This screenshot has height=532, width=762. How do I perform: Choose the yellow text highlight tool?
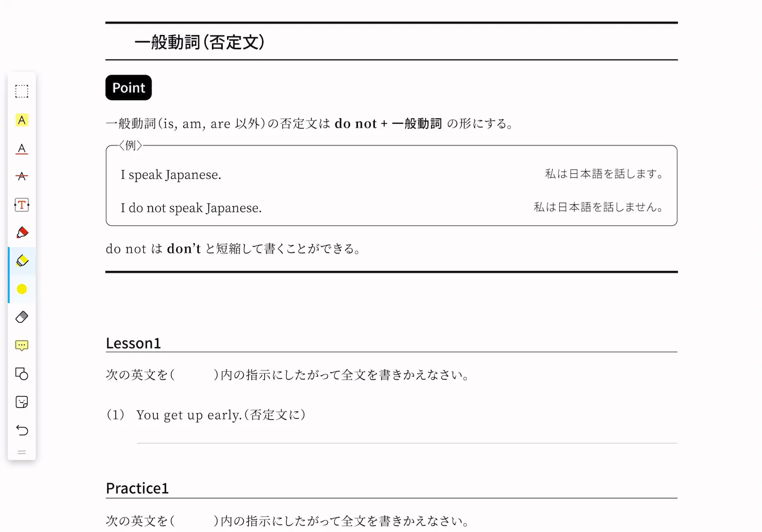point(22,120)
